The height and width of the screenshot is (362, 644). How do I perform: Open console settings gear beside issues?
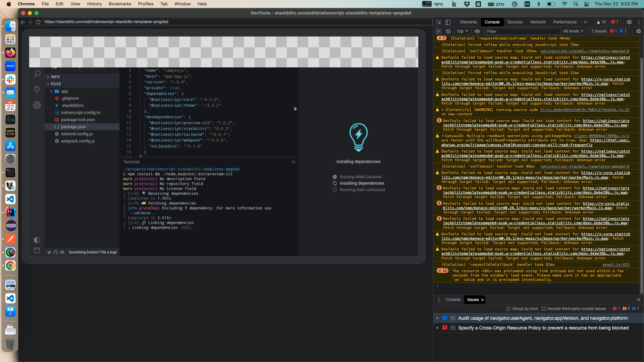pyautogui.click(x=638, y=31)
